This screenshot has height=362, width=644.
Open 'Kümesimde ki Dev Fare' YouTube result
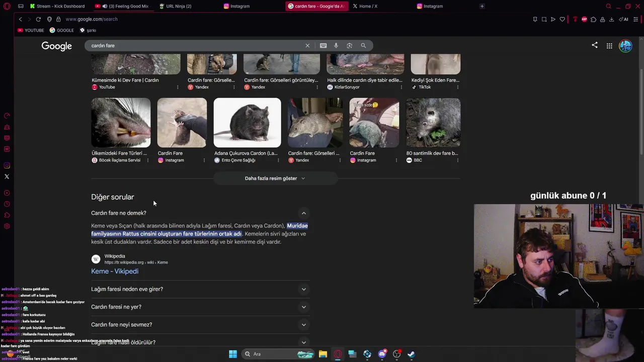coord(125,80)
